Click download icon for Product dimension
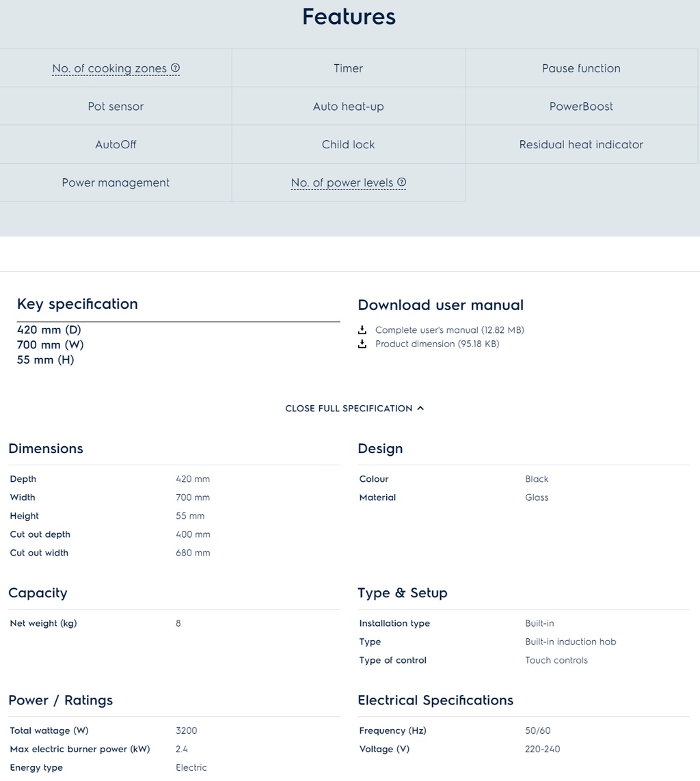The height and width of the screenshot is (781, 700). [362, 344]
